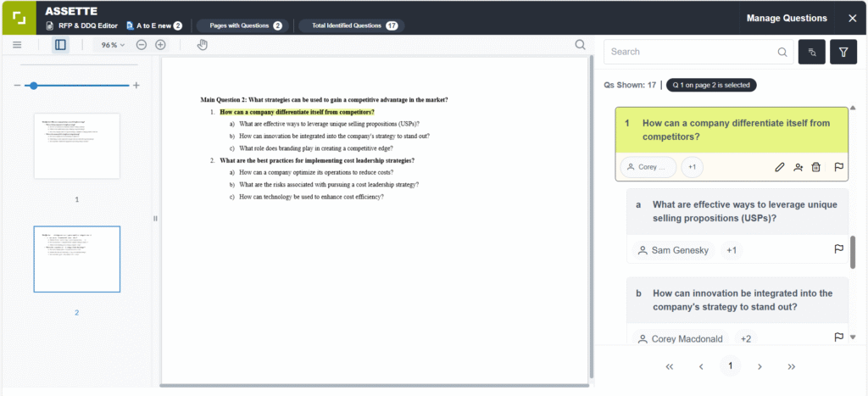Go to first page of questions

tap(670, 366)
